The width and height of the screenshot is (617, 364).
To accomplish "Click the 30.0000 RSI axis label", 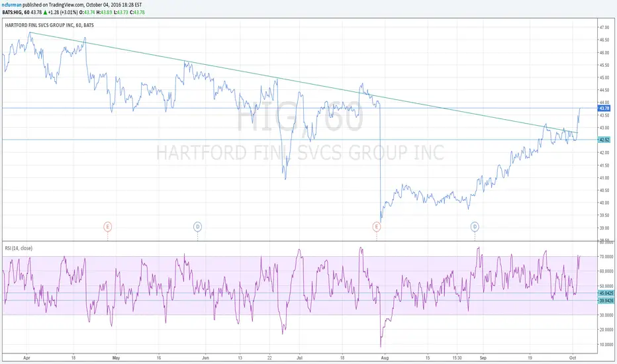I will pos(606,315).
